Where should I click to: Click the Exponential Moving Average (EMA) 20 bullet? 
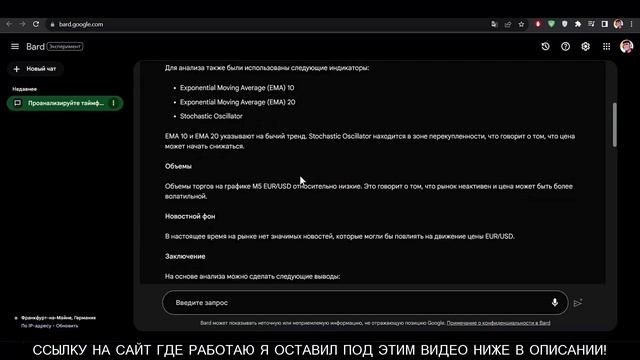[x=238, y=102]
